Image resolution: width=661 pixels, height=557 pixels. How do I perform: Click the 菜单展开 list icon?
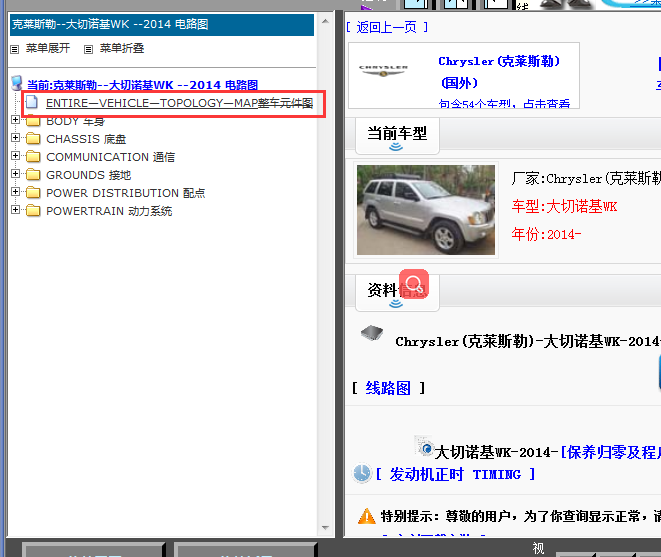pyautogui.click(x=15, y=49)
